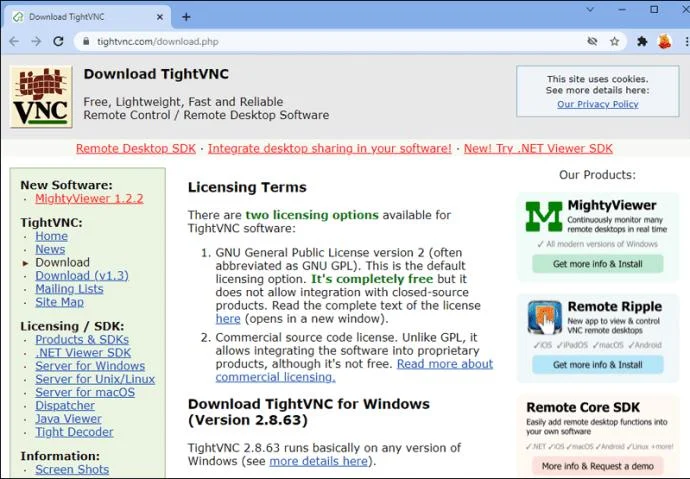Open the Tight Decoder link
Image resolution: width=690 pixels, height=479 pixels.
pos(74,432)
